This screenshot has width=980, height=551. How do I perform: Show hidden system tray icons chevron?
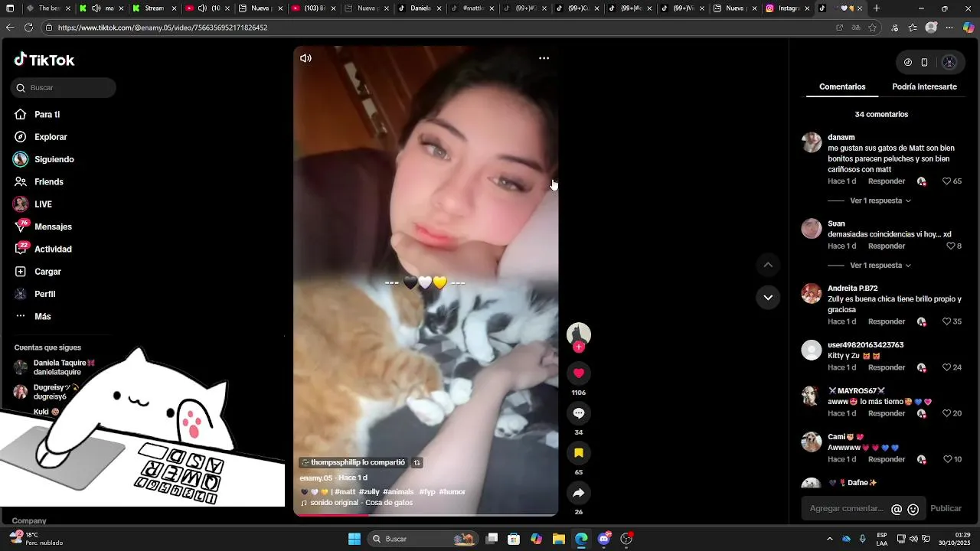[830, 539]
